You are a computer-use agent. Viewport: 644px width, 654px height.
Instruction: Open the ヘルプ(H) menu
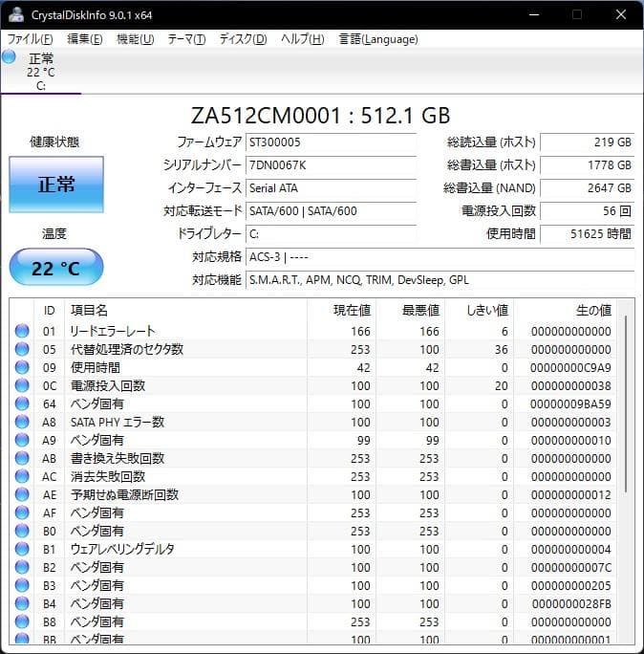click(x=302, y=39)
